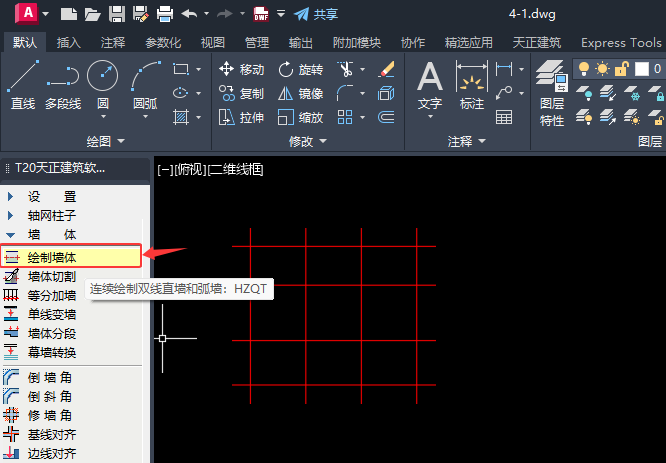This screenshot has height=463, width=666.
Task: Click the Array grid icon
Action: click(345, 117)
